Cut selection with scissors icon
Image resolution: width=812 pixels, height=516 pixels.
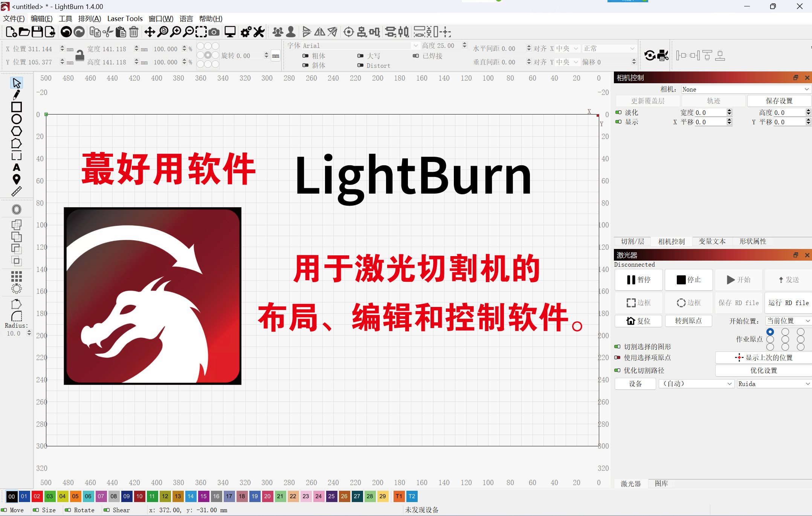[x=108, y=32]
